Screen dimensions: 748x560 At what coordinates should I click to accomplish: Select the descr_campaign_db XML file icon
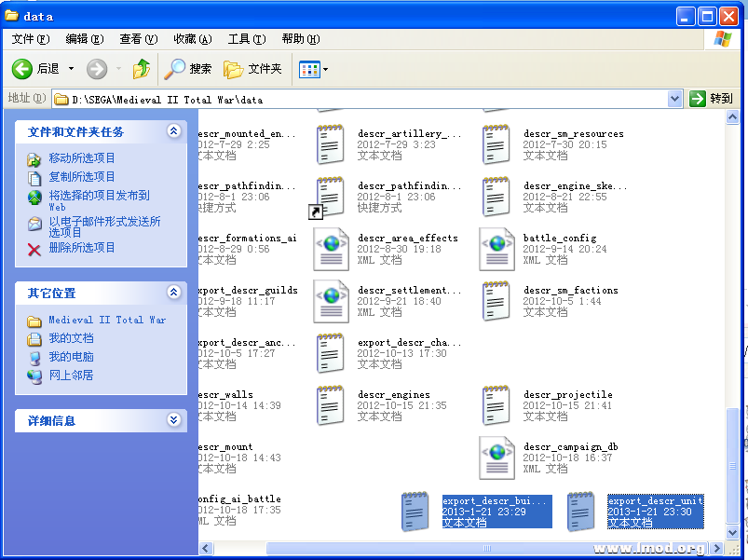tap(497, 458)
